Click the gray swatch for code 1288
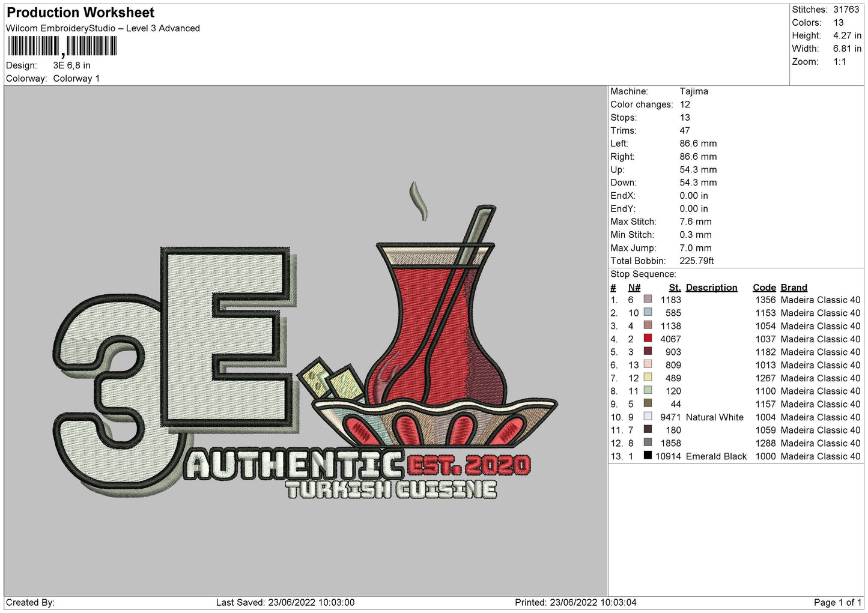 [x=648, y=442]
